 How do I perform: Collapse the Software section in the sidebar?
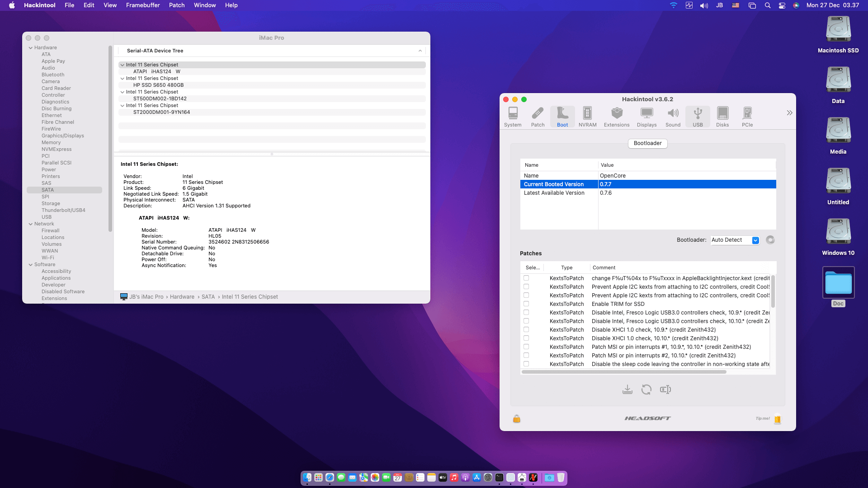[31, 265]
